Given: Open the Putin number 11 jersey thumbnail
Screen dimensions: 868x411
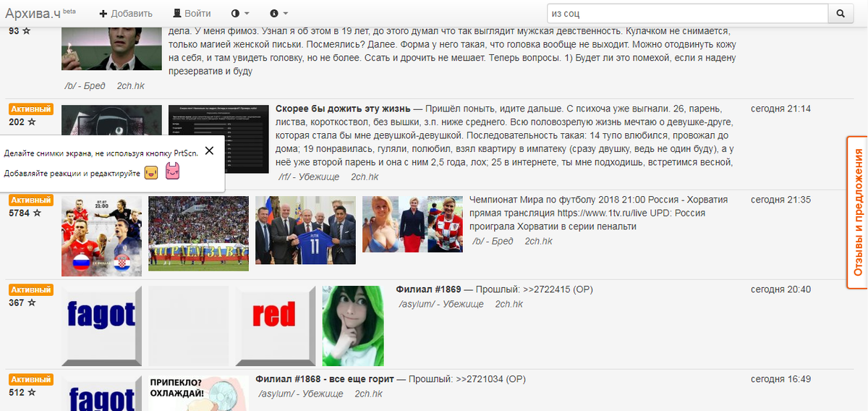Looking at the screenshot, I should pos(305,230).
